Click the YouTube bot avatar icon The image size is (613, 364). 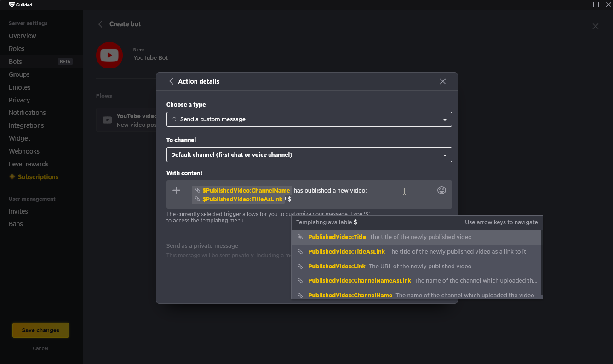[x=109, y=55]
